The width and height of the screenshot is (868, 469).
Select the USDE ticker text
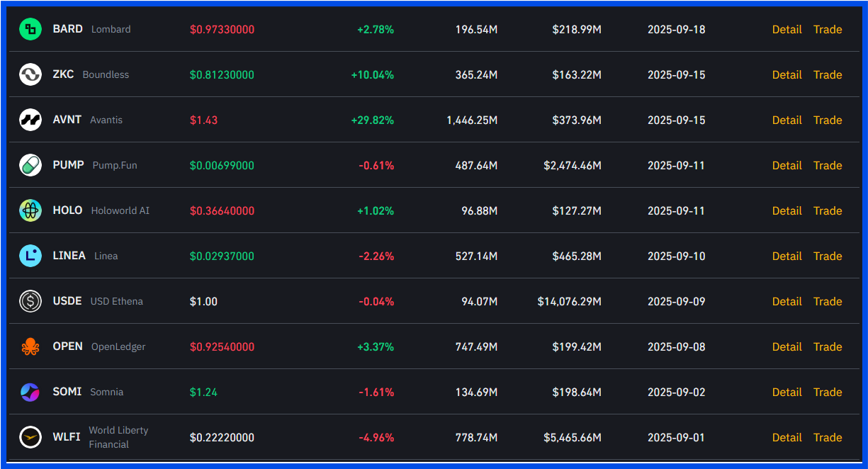click(67, 301)
